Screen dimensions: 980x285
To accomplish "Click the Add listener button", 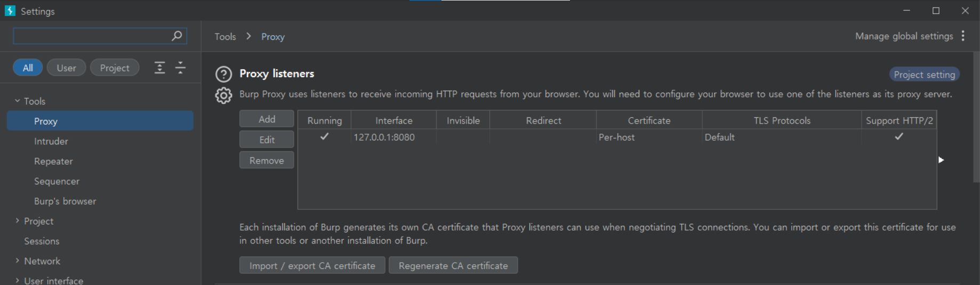I will pos(267,119).
